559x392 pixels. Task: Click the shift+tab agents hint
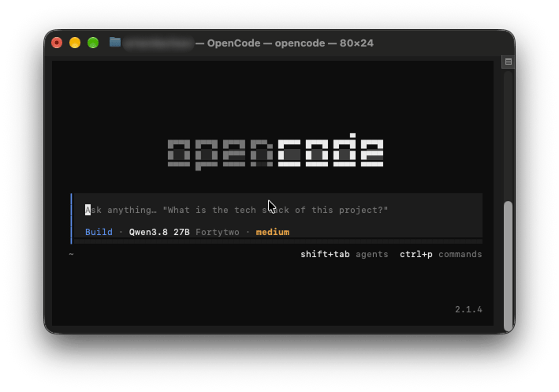point(344,254)
